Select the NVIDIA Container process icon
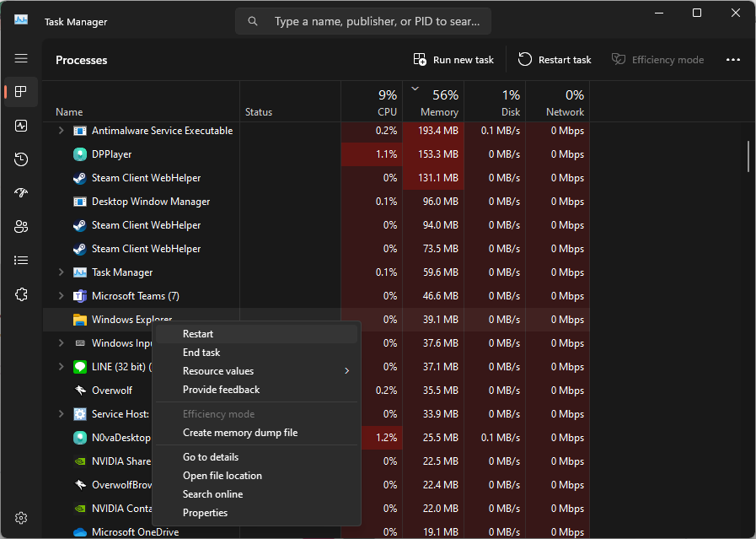 pyautogui.click(x=79, y=509)
